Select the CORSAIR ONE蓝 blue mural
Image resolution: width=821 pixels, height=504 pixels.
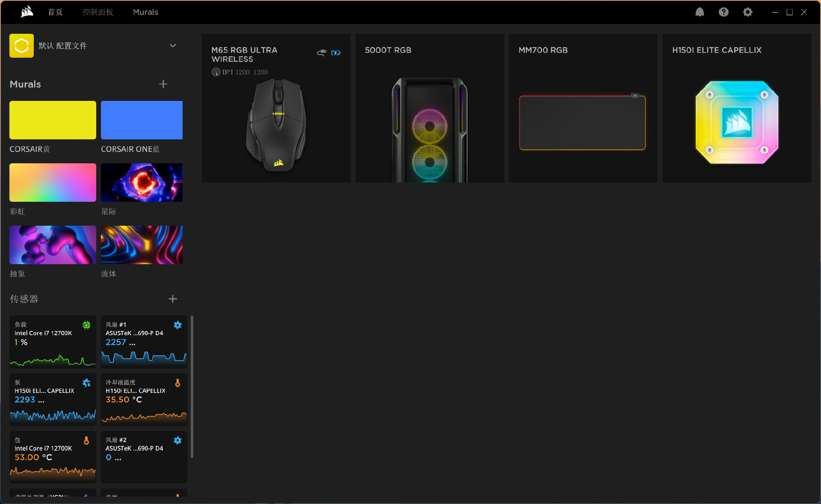142,120
